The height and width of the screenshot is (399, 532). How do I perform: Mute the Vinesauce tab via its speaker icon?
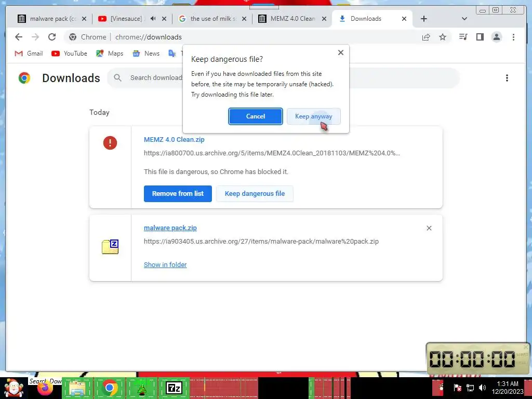click(x=153, y=19)
